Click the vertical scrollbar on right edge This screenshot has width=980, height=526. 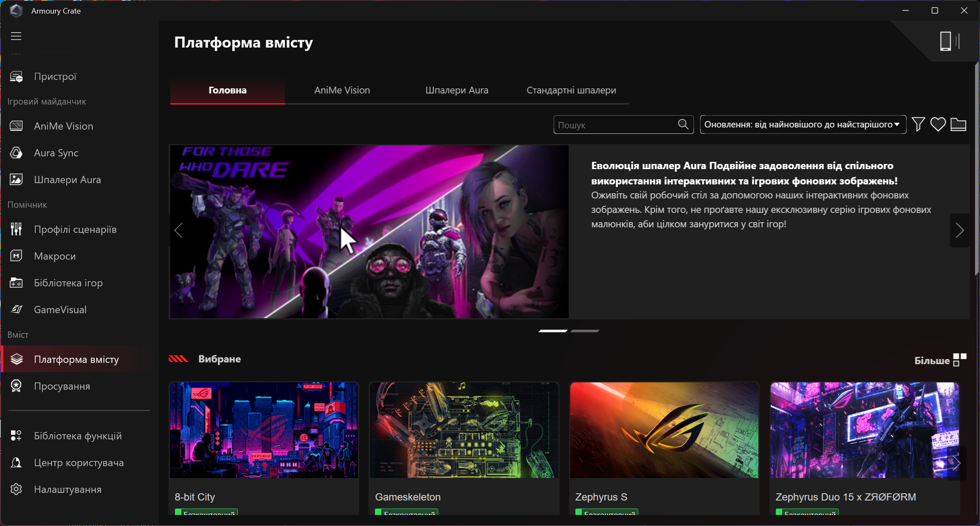coord(977,170)
